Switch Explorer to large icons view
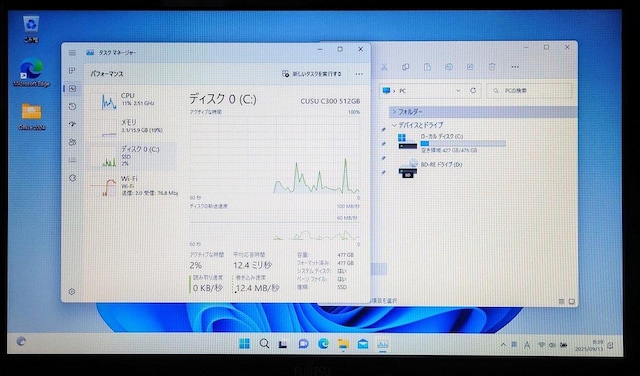 572,302
